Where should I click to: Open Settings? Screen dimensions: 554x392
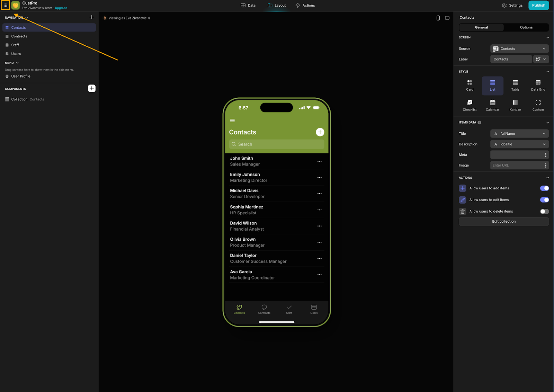coord(512,6)
